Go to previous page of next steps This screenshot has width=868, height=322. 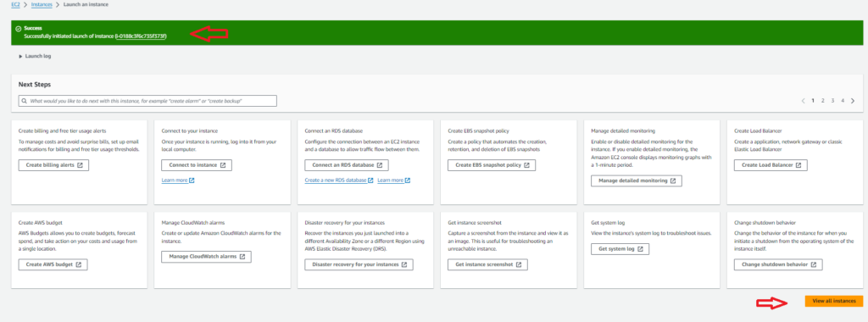[804, 101]
